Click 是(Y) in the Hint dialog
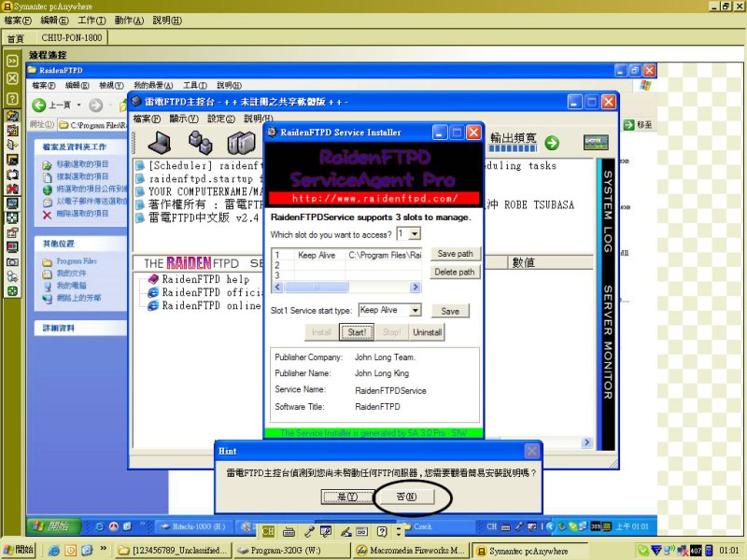The image size is (747, 560). click(x=346, y=497)
